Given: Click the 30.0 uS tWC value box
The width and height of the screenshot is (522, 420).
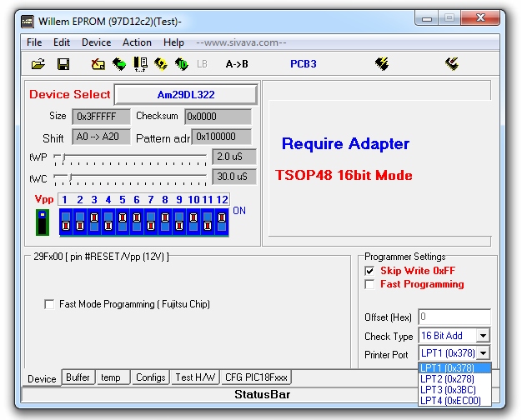Looking at the screenshot, I should [x=234, y=177].
